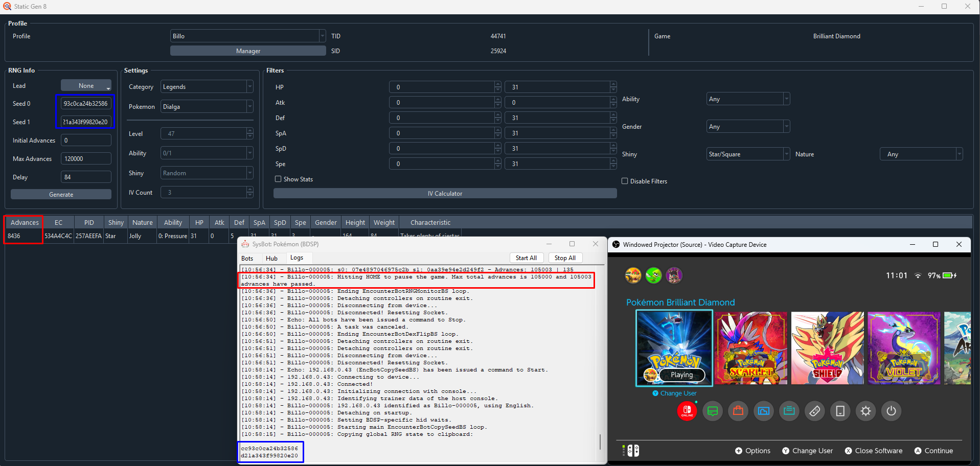The image size is (980, 466).
Task: Click the IV Count stepper arrows
Action: [x=249, y=192]
